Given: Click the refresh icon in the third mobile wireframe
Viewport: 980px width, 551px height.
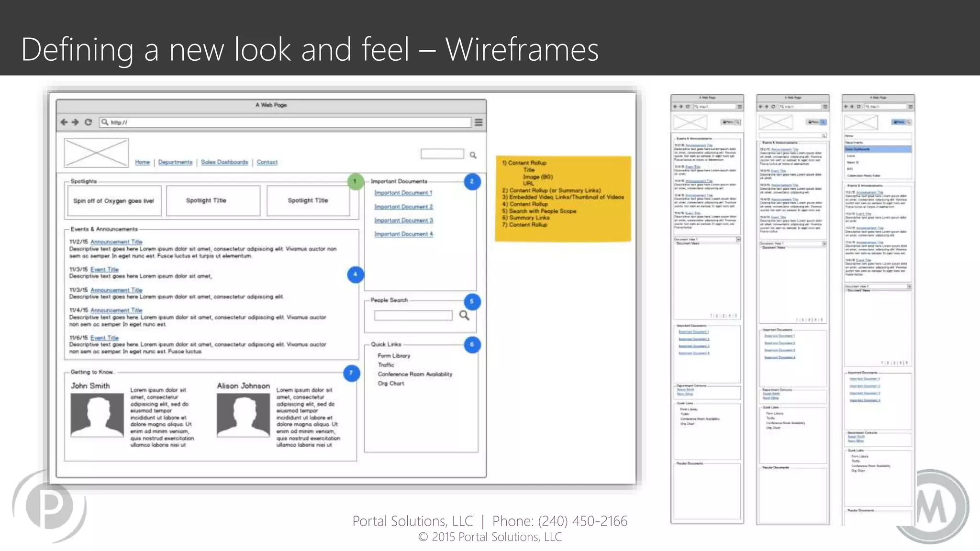Looking at the screenshot, I should [x=858, y=107].
